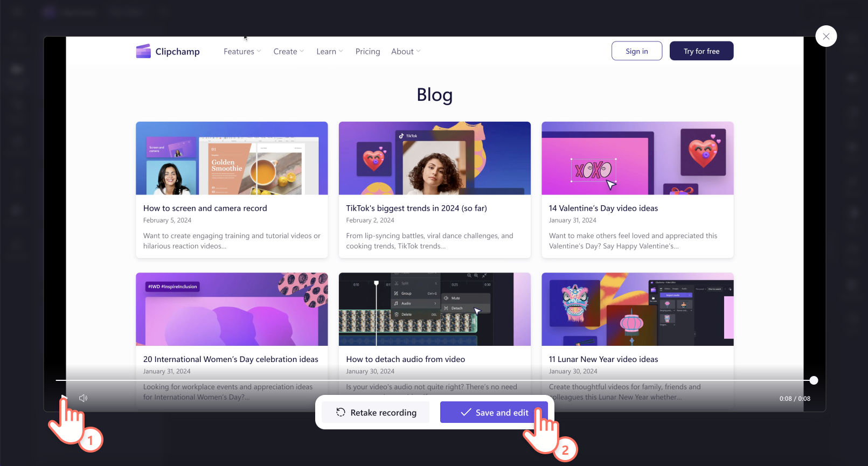Screen dimensions: 868x466
Task: Expand the Create menu
Action: (289, 52)
